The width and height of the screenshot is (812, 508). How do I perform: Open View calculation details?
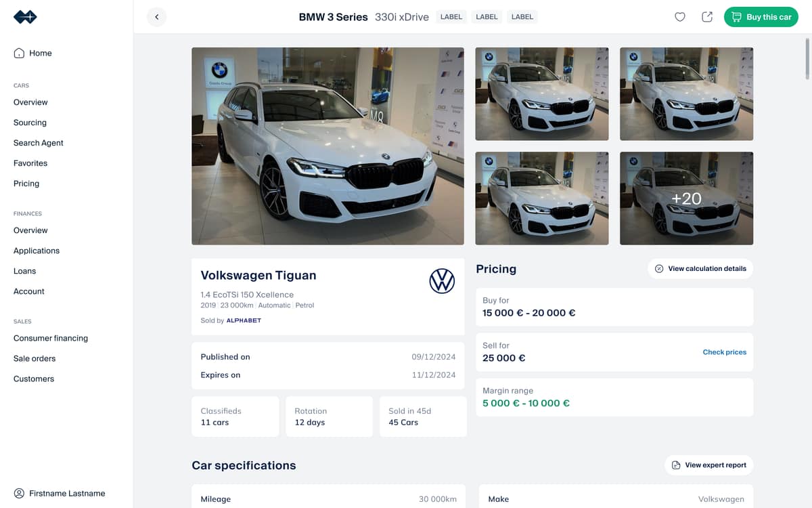tap(700, 269)
